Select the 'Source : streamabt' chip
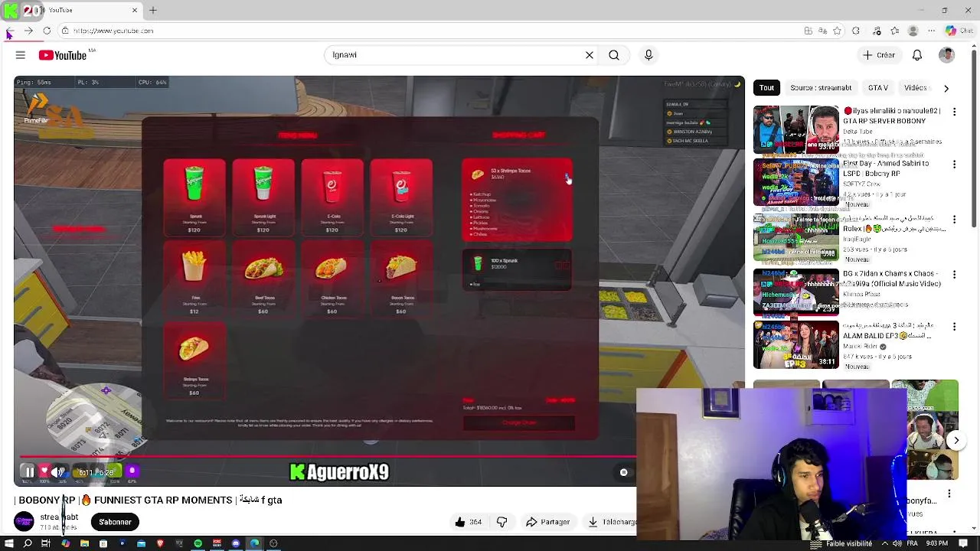The image size is (980, 551). [821, 88]
